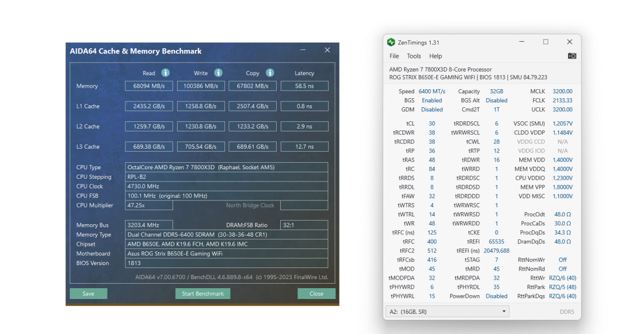This screenshot has width=644, height=334.
Task: Click the tPHYRDL value 35
Action: 496,287
